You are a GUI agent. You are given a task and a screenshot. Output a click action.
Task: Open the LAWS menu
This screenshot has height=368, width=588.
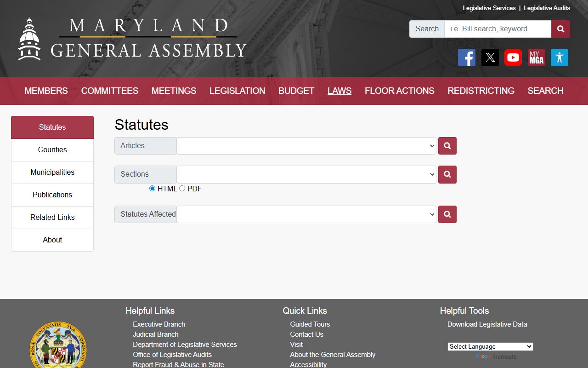coord(339,91)
